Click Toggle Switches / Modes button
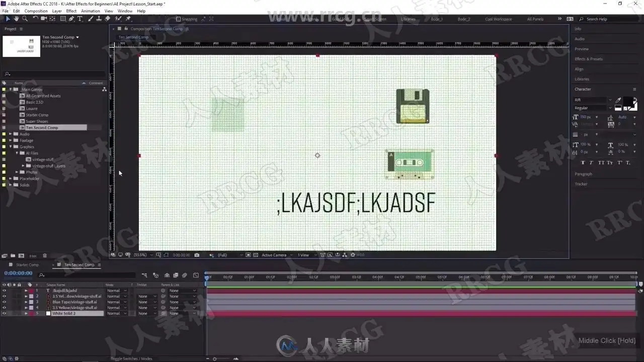The height and width of the screenshot is (362, 644). 131,358
